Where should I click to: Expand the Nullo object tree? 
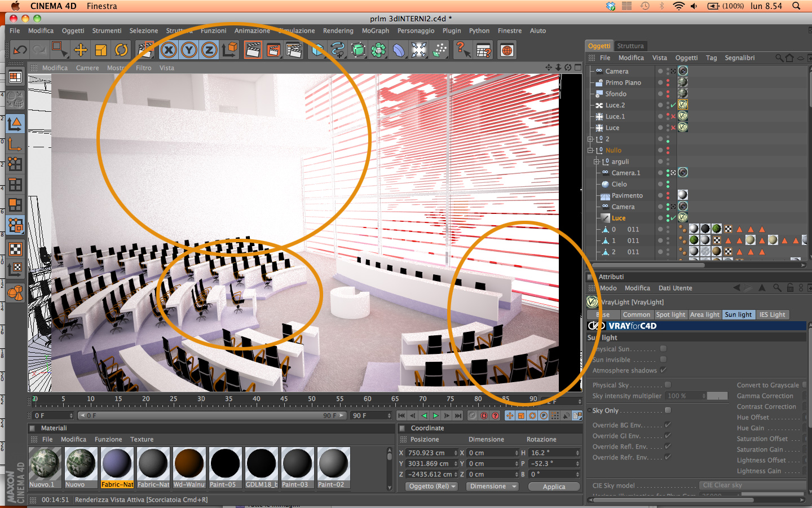pyautogui.click(x=590, y=150)
